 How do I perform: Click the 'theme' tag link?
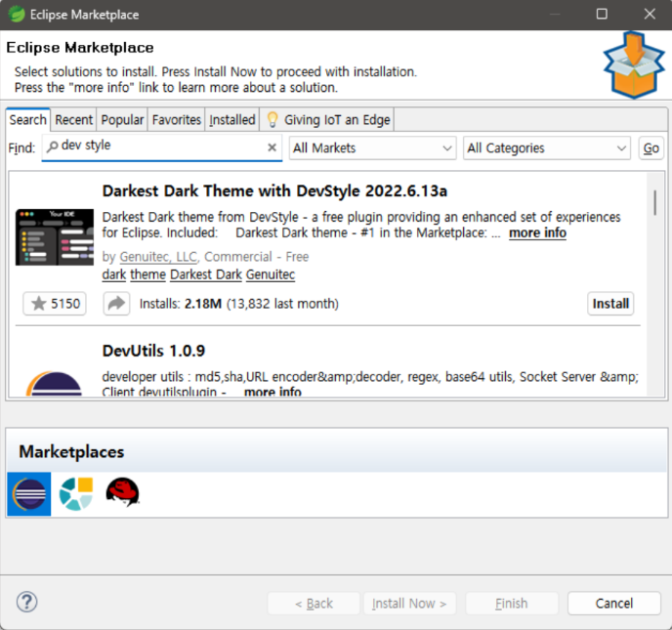(x=147, y=274)
